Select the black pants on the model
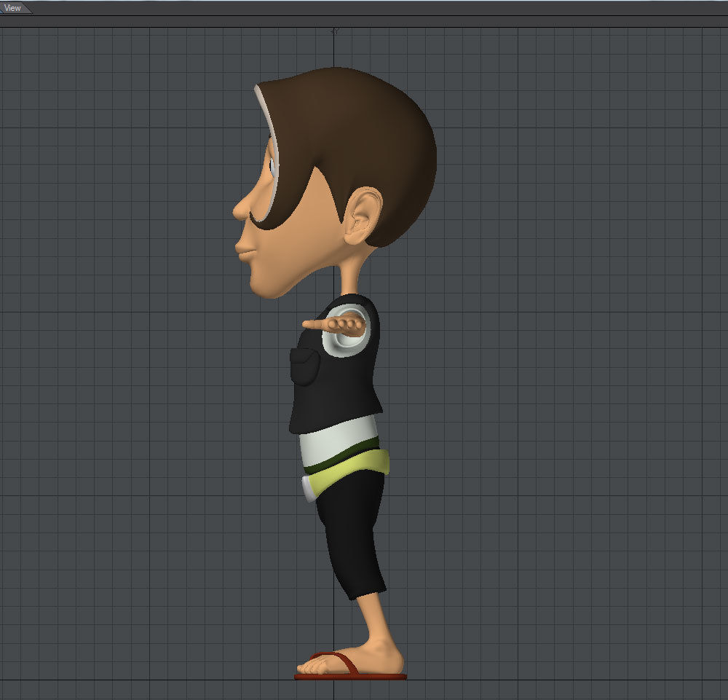 352,534
